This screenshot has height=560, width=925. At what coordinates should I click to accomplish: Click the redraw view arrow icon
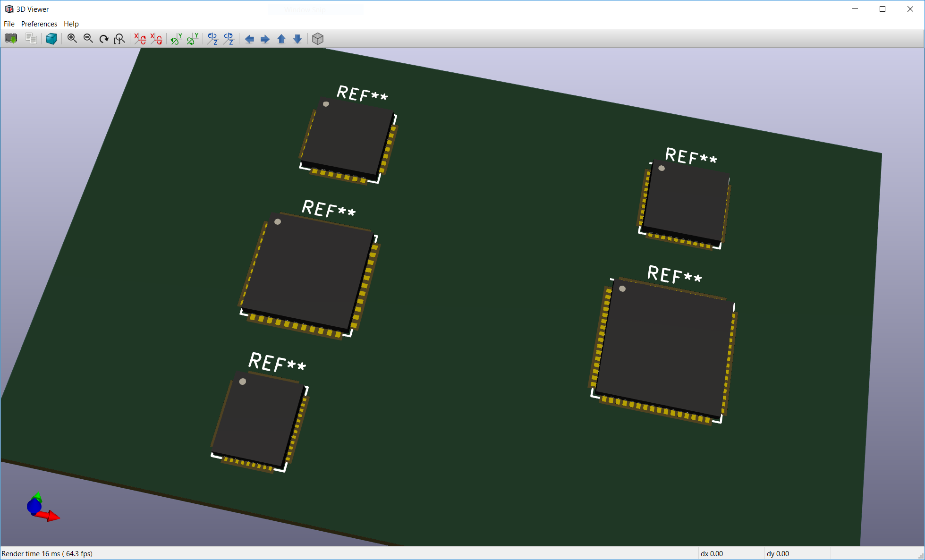coord(104,39)
